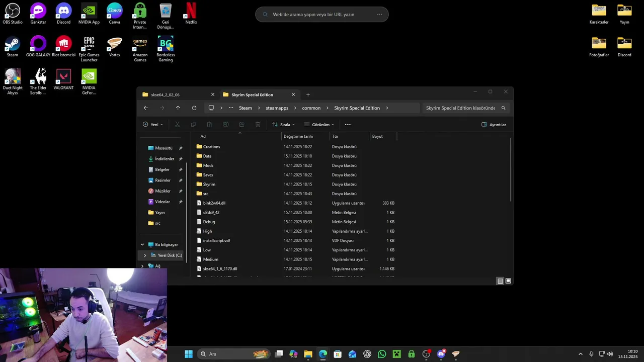This screenshot has width=644, height=362.
Task: Click the desktop web search bar
Action: coord(322,14)
